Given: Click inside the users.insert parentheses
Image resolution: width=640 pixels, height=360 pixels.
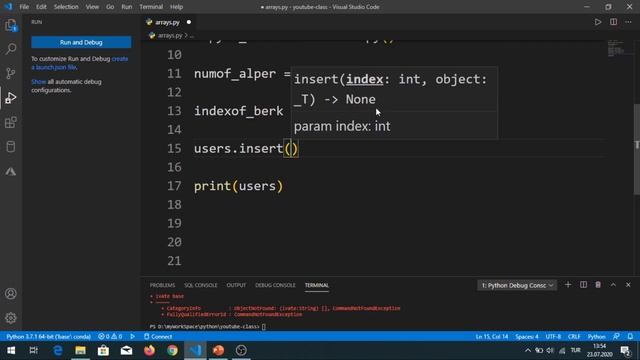Looking at the screenshot, I should tap(291, 149).
